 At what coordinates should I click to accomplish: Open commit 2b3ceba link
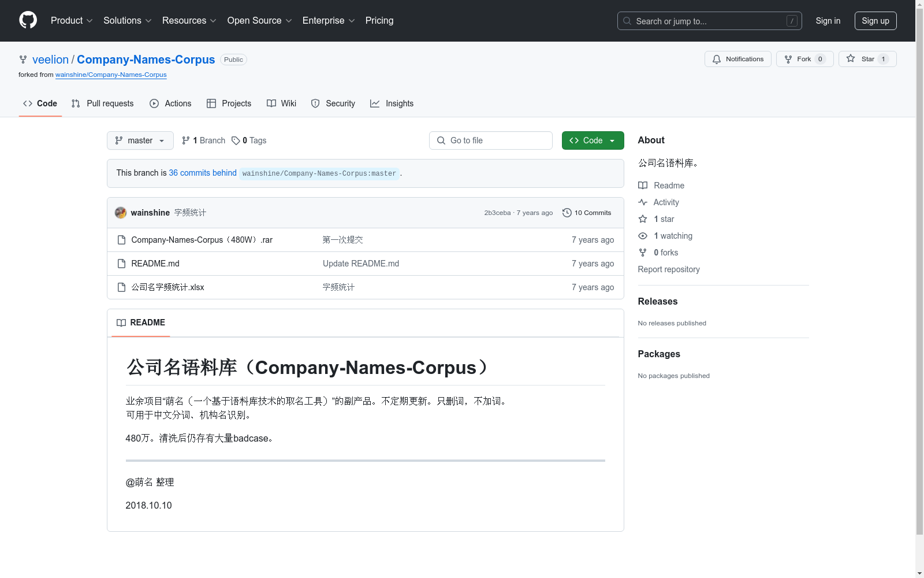(x=497, y=213)
